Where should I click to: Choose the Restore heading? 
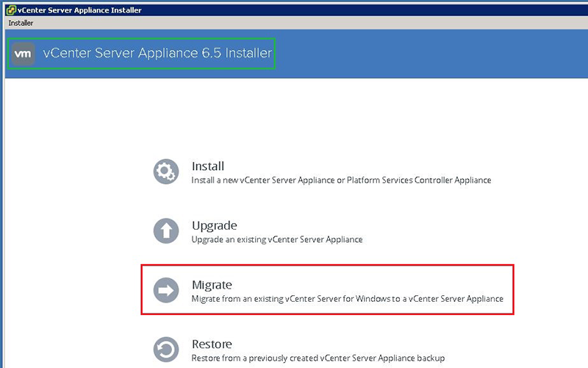click(x=212, y=344)
